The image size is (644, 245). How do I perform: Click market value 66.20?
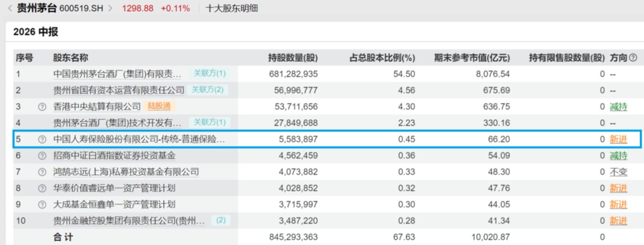pos(500,140)
